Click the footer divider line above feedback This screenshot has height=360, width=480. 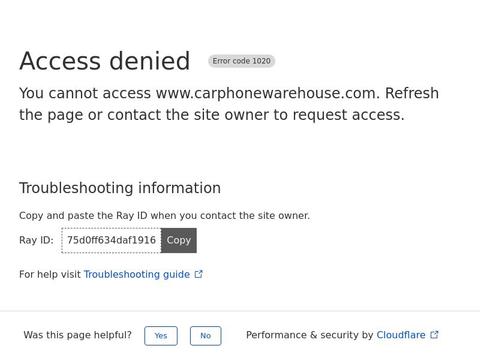[240, 311]
